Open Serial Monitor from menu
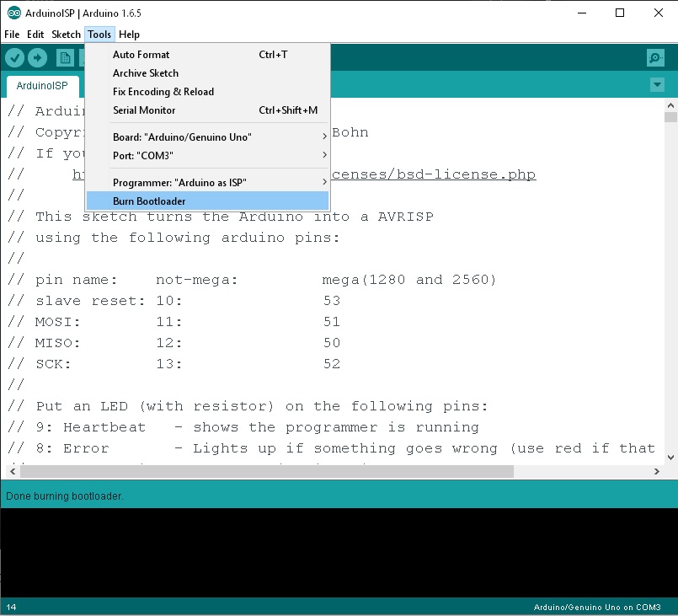 207,110
